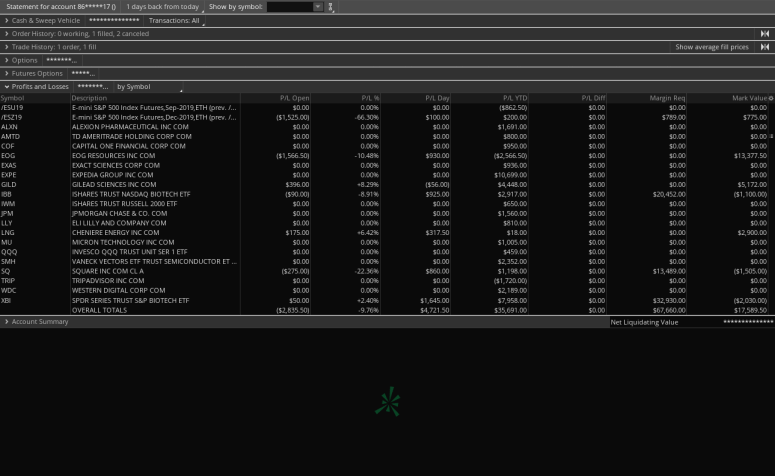Click 'CAPITAL ONE FINANCIAL CORP COM' description
775x476 pixels.
click(129, 146)
